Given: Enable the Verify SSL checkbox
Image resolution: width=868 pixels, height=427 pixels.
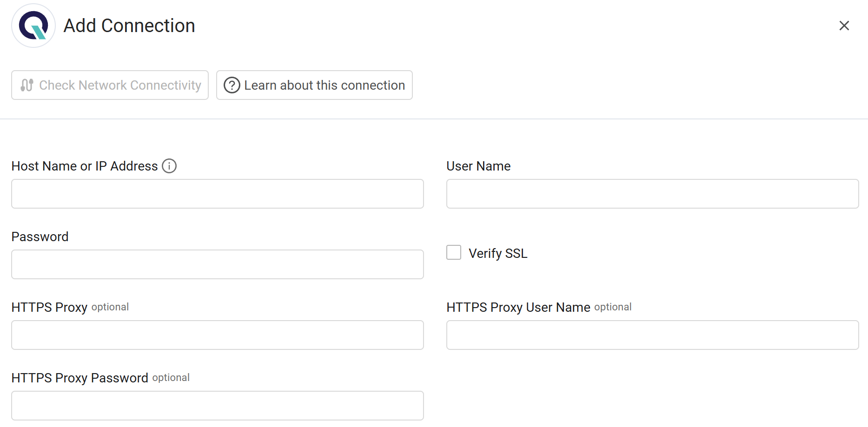Looking at the screenshot, I should coord(454,252).
